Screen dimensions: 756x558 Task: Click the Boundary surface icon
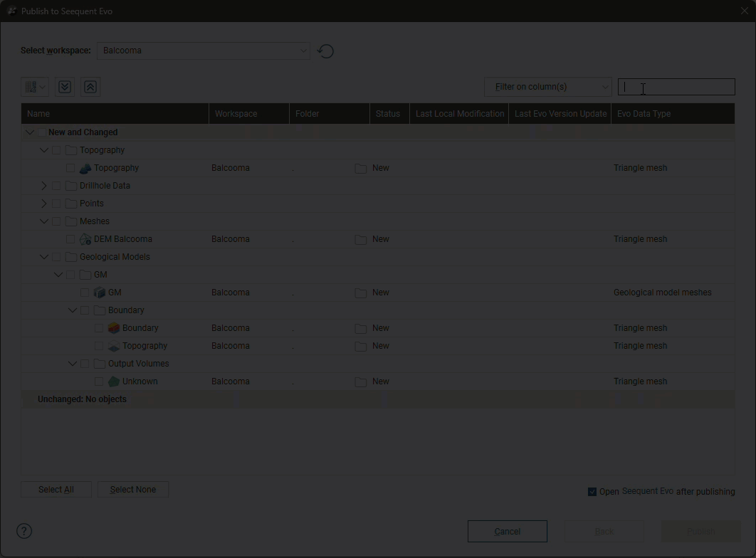click(114, 328)
